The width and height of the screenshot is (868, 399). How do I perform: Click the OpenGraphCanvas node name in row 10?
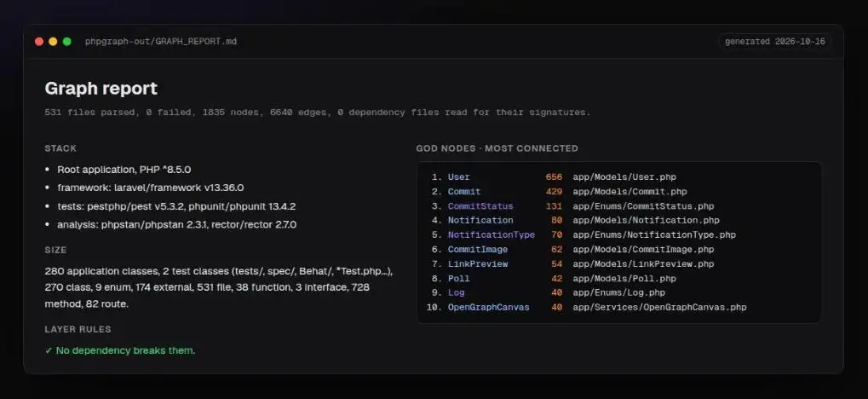488,307
